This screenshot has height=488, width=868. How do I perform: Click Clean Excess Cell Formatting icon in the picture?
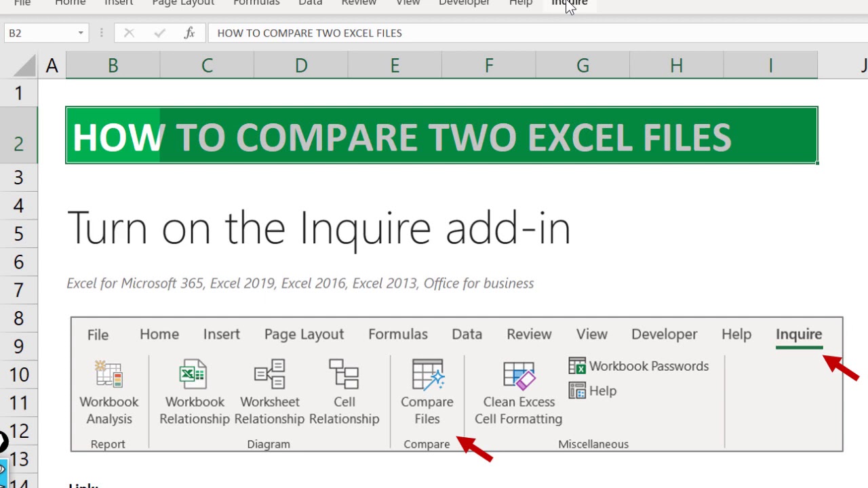pyautogui.click(x=519, y=376)
